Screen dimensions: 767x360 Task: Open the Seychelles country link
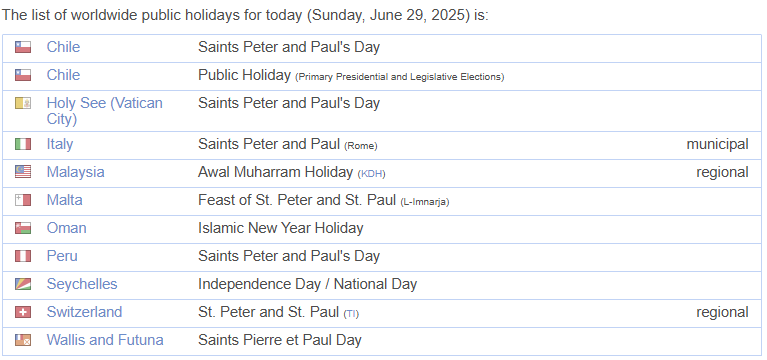point(82,284)
